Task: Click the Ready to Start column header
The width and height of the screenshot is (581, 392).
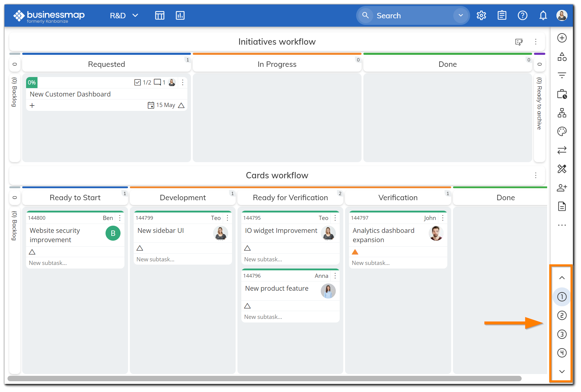Action: click(75, 198)
